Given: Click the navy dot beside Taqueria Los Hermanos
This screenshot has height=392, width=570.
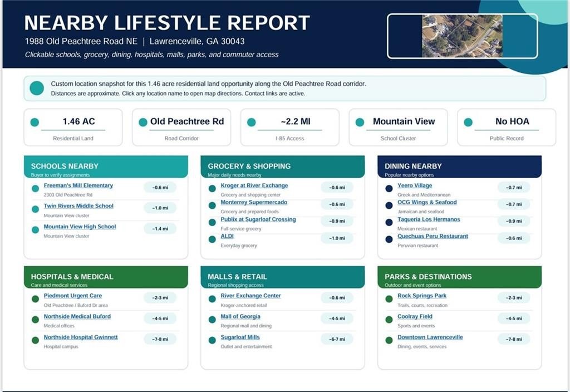Looking at the screenshot, I should click(x=389, y=222).
